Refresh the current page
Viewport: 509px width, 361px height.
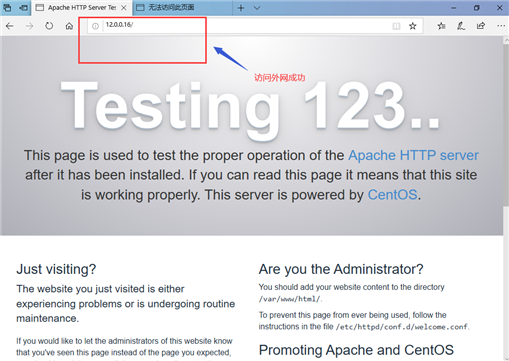[x=49, y=26]
